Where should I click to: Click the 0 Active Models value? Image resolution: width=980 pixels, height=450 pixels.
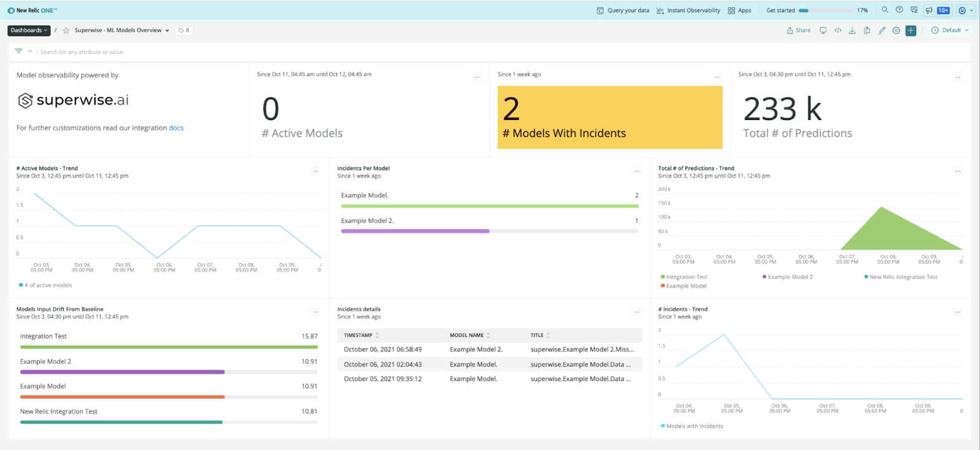coord(271,109)
